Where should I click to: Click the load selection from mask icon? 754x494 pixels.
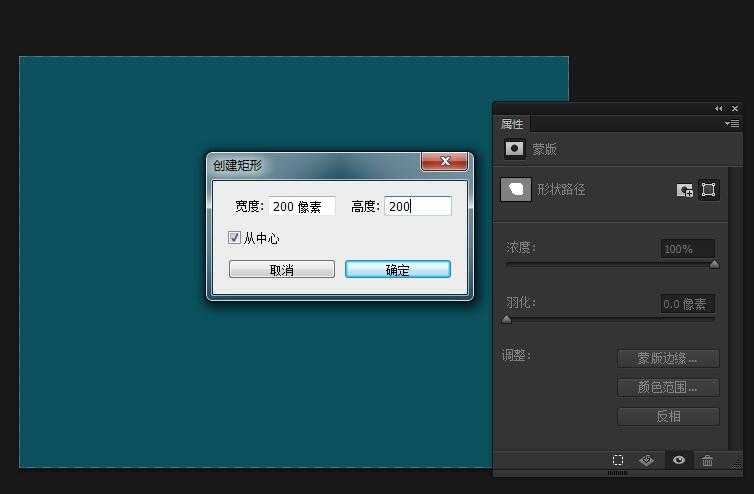[618, 460]
